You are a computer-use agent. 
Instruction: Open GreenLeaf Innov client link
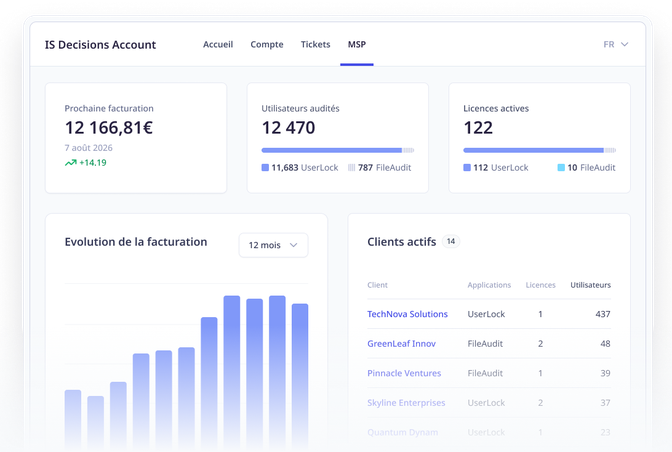click(x=401, y=344)
